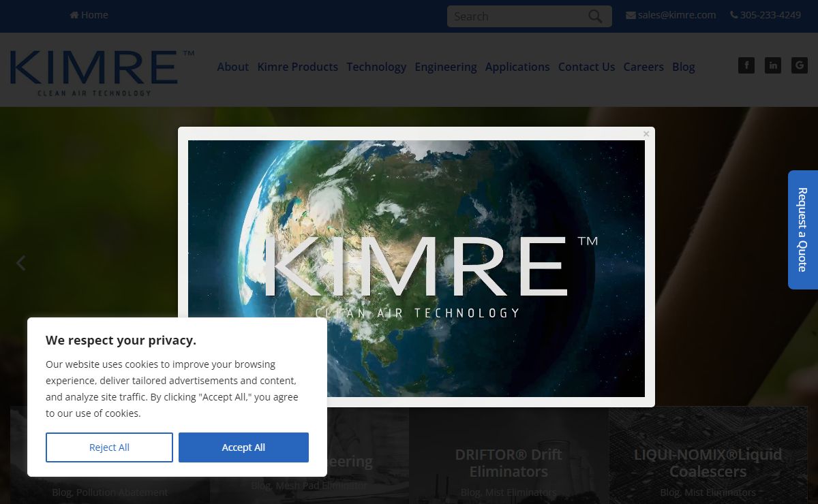This screenshot has width=818, height=504.
Task: Open DRIFTOR Drift Eliminators card
Action: pyautogui.click(x=509, y=462)
